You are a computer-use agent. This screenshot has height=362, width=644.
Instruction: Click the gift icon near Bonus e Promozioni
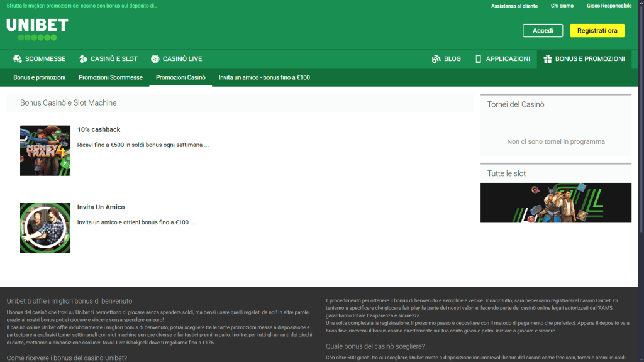tap(549, 58)
